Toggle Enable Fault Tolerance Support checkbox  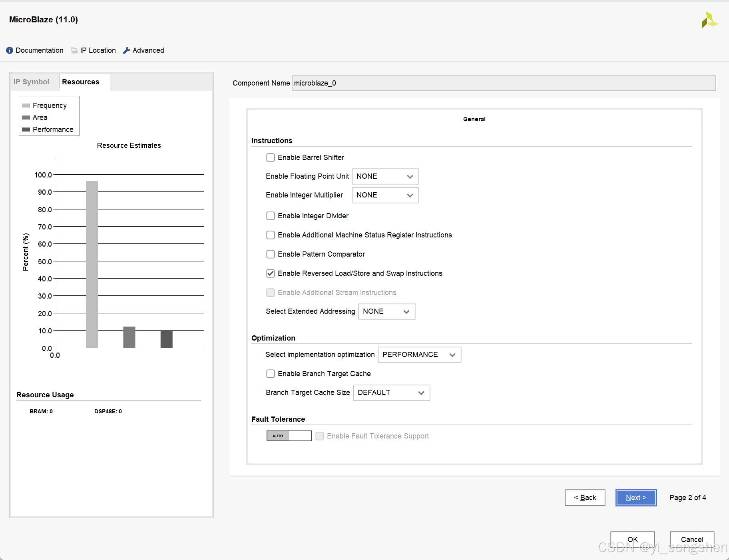[320, 436]
